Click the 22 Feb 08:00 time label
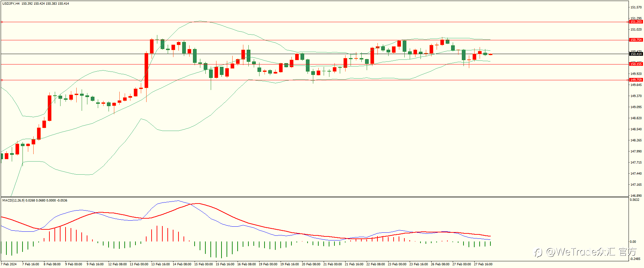Screen dimensions: 644x268 tap(375, 264)
